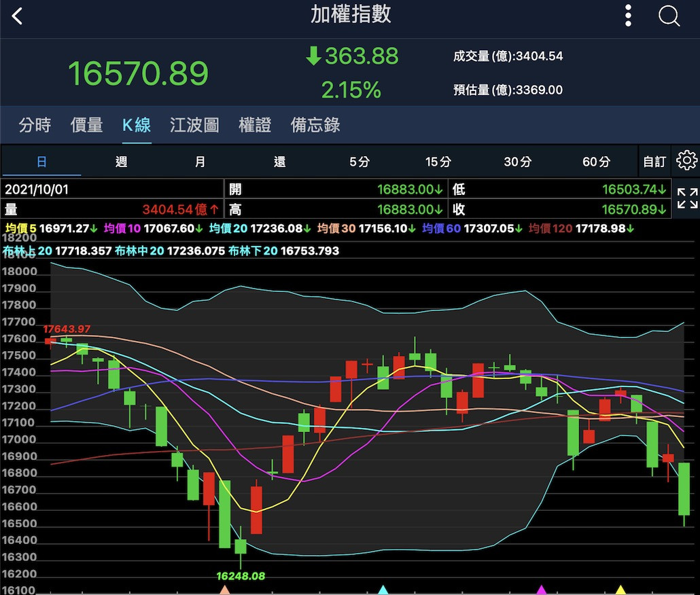The image size is (700, 595).
Task: Expand chart to fullscreen
Action: pyautogui.click(x=687, y=198)
